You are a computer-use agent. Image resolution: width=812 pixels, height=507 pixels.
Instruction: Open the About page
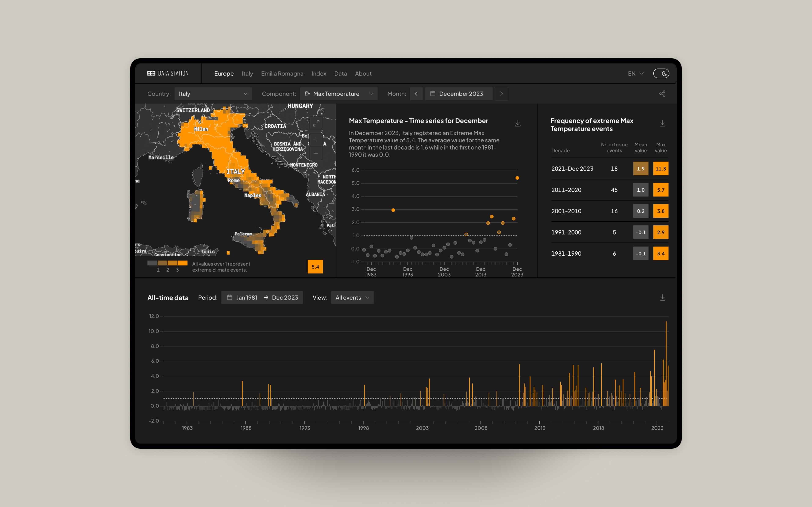tap(363, 74)
